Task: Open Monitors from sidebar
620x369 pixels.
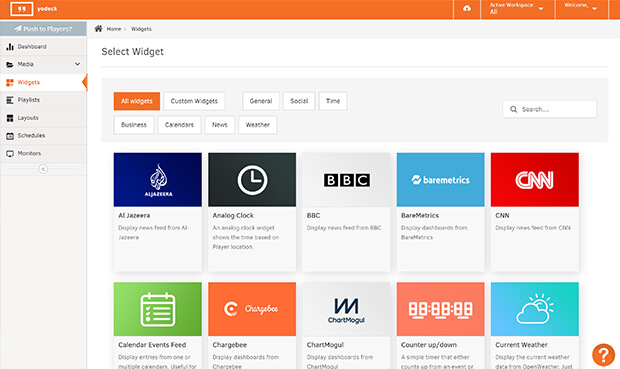Action: point(43,153)
